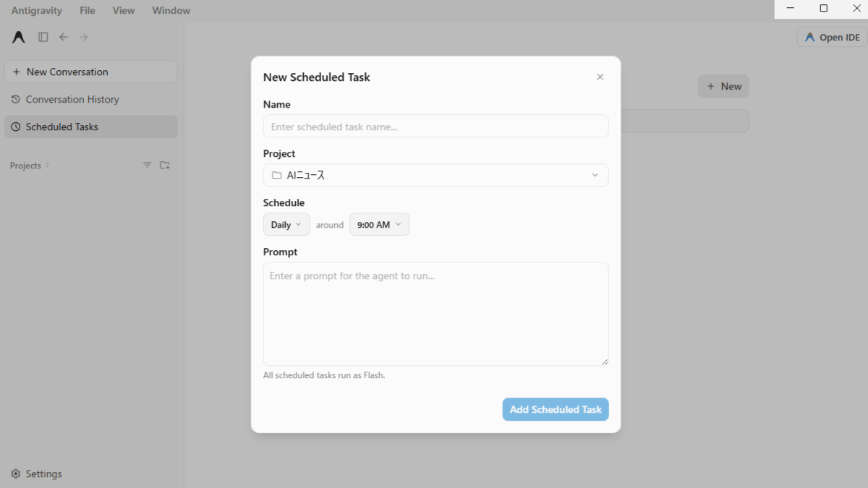868x488 pixels.
Task: Open the Project dropdown showing AIニュース
Action: (435, 175)
